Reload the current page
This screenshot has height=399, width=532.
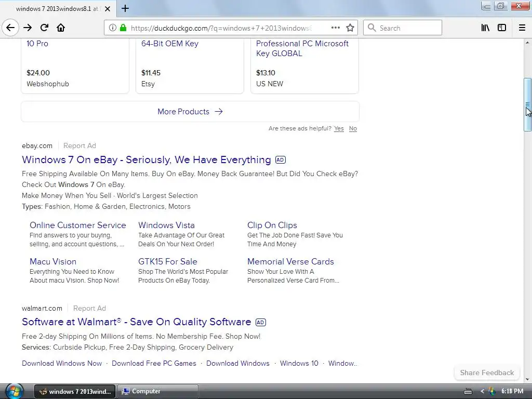pyautogui.click(x=44, y=28)
